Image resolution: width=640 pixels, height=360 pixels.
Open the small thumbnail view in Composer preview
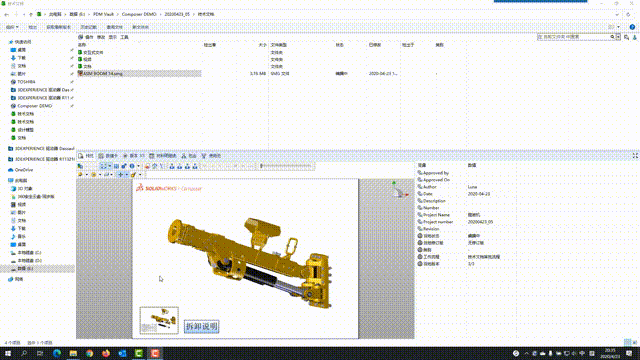159,320
